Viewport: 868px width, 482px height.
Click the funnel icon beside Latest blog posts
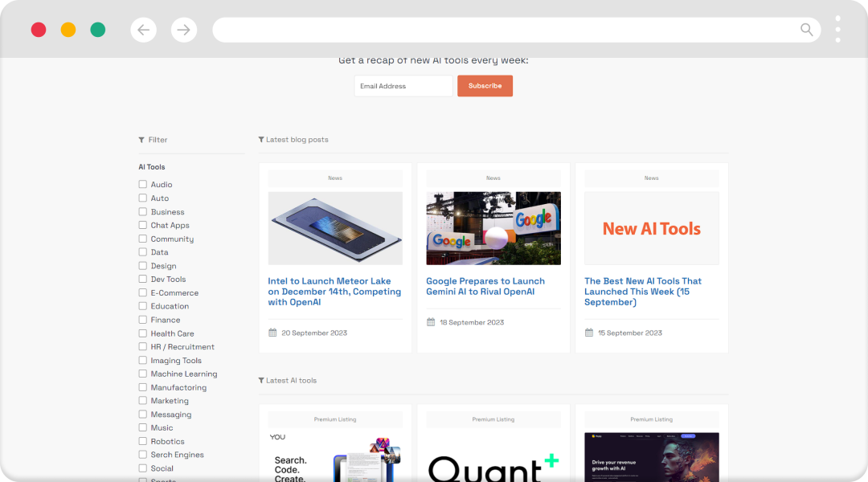(261, 140)
